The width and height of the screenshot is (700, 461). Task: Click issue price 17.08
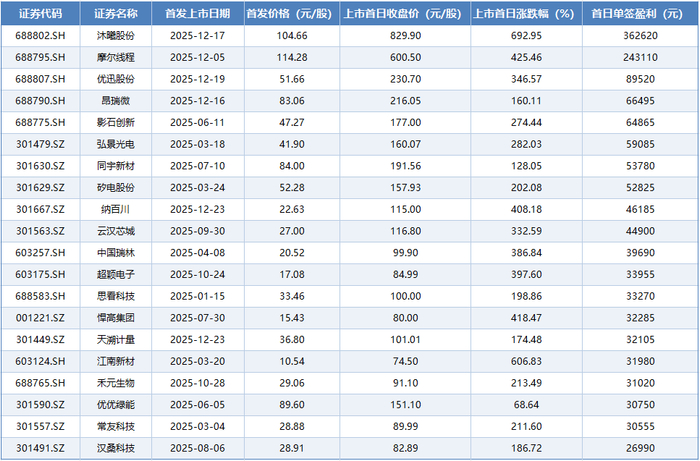click(292, 275)
